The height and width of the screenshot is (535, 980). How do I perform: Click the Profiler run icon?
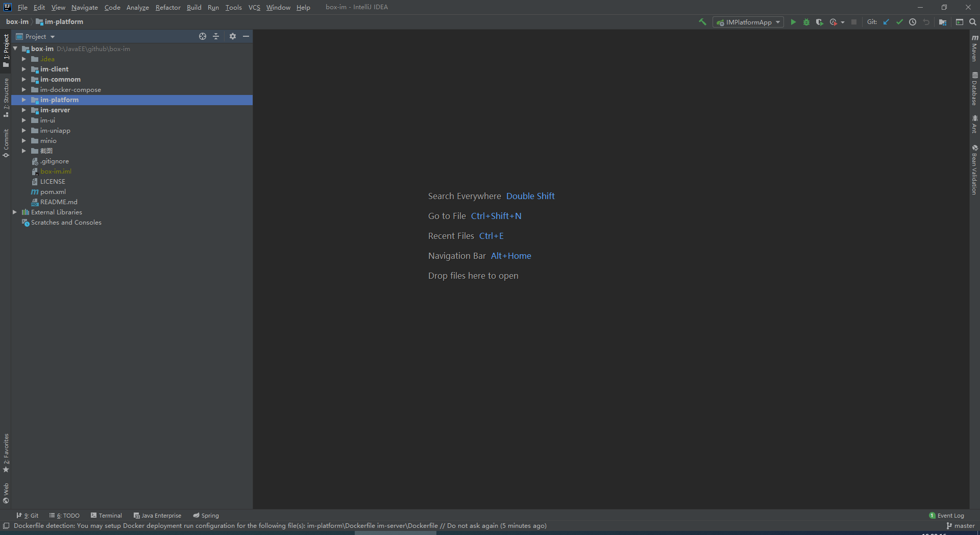tap(833, 22)
